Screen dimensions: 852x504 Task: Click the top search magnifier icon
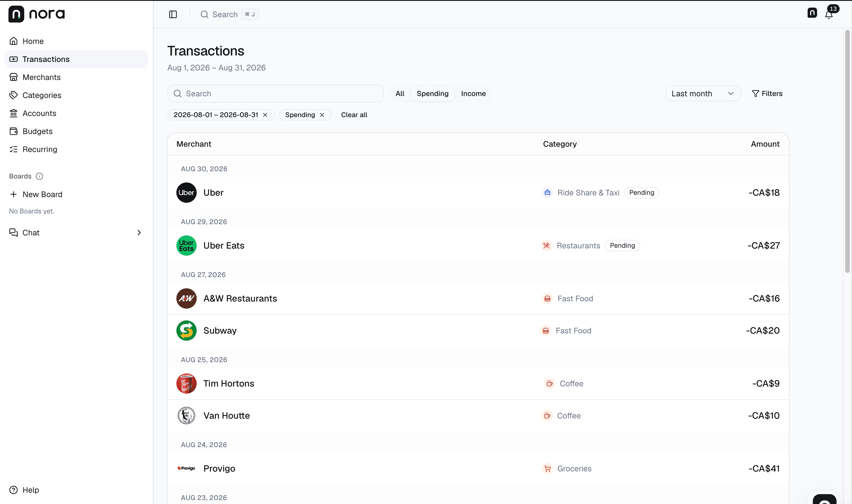pyautogui.click(x=204, y=14)
